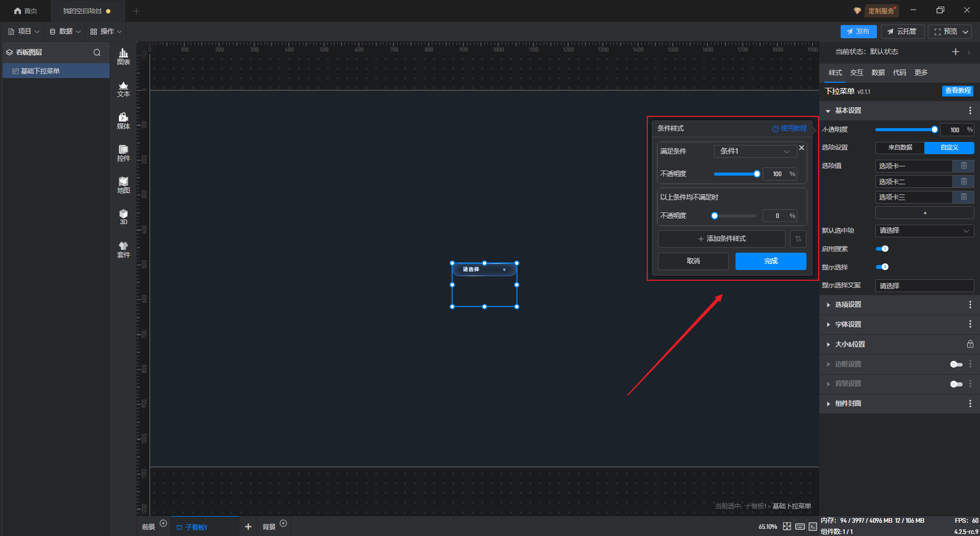Open the 地图 map components panel
This screenshot has height=536, width=980.
(x=124, y=185)
